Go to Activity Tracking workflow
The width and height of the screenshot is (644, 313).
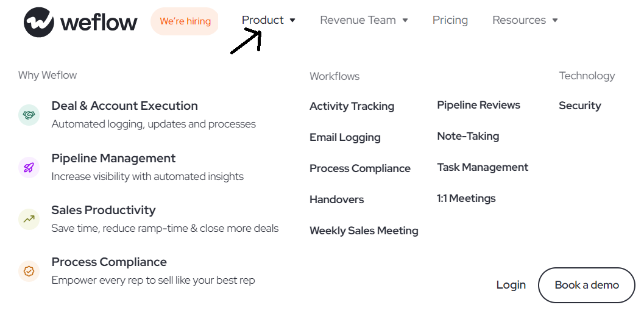tap(352, 106)
